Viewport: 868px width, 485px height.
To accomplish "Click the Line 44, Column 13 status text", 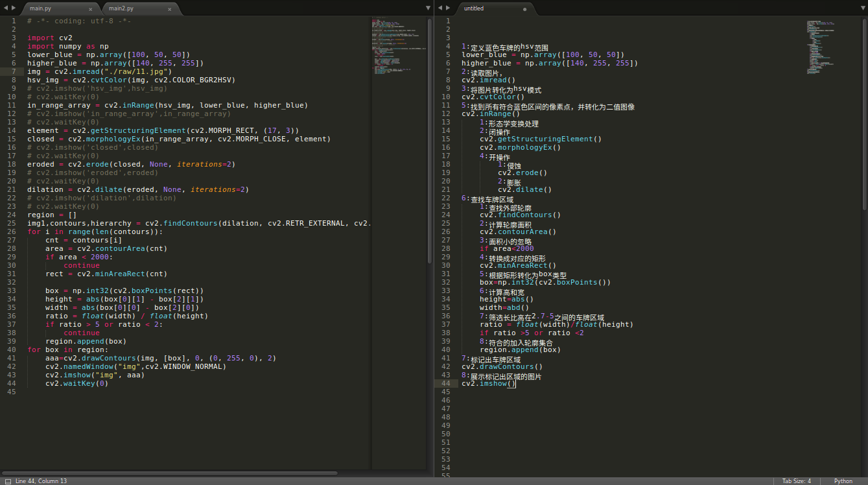I will tap(41, 481).
